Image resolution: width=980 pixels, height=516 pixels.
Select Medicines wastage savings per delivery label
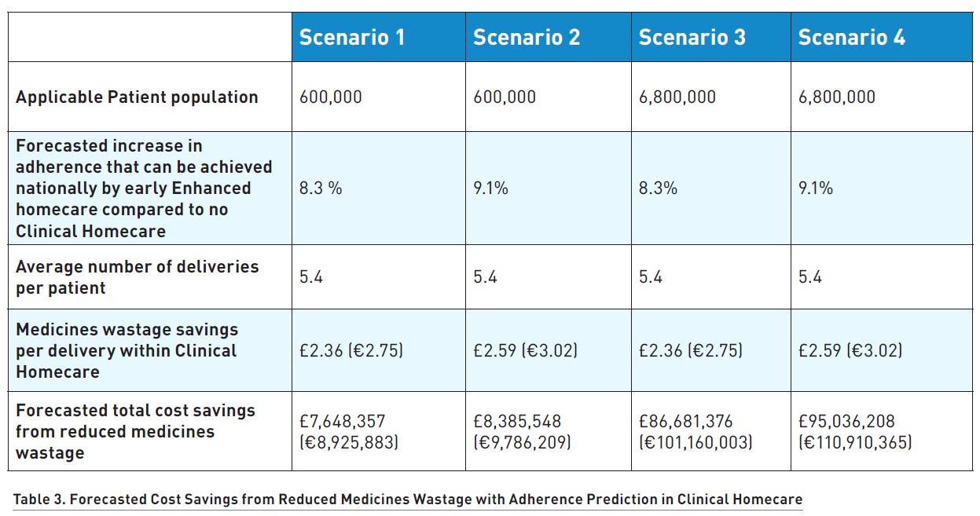pyautogui.click(x=127, y=350)
